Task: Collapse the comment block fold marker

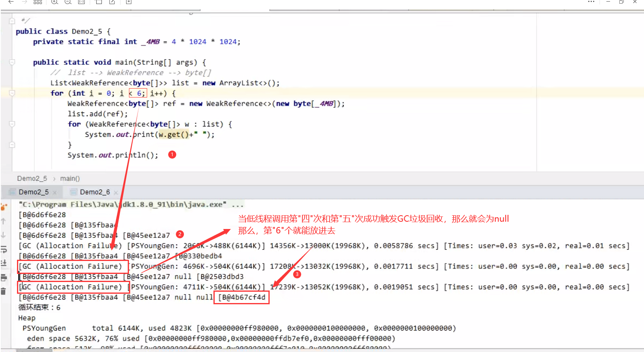Action: (x=12, y=21)
